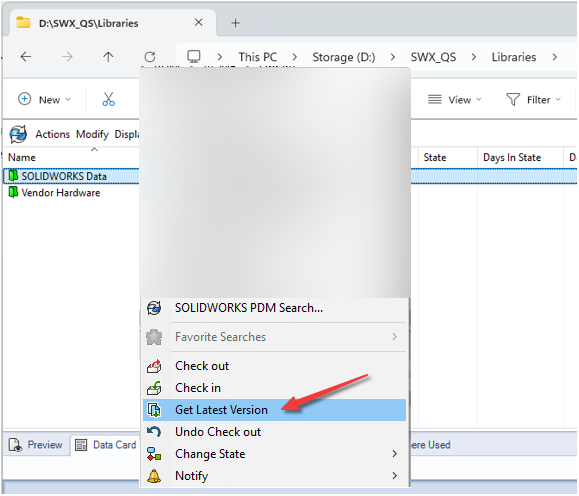The height and width of the screenshot is (496, 579).
Task: Click SWX_QS in breadcrumb
Action: (x=433, y=57)
